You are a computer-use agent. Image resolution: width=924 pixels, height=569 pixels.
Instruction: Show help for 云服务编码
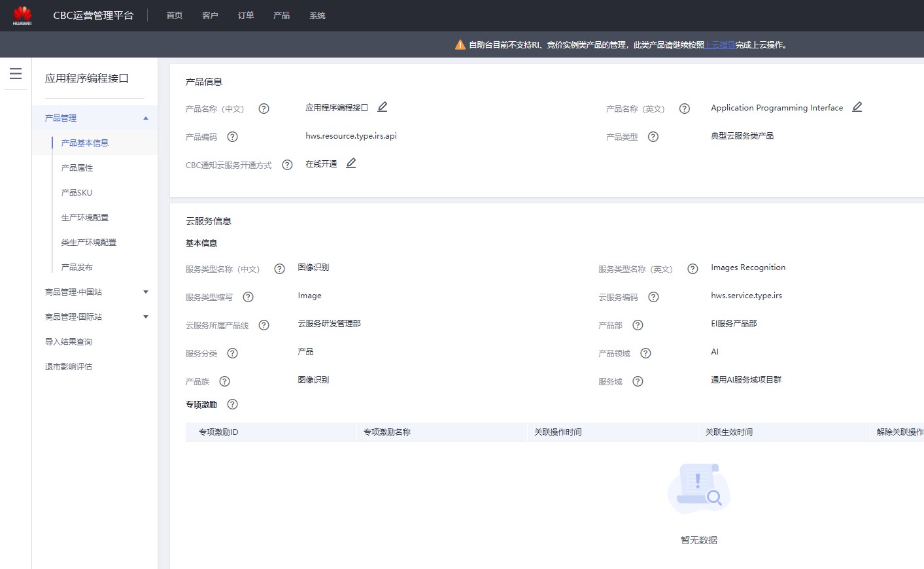pos(653,297)
